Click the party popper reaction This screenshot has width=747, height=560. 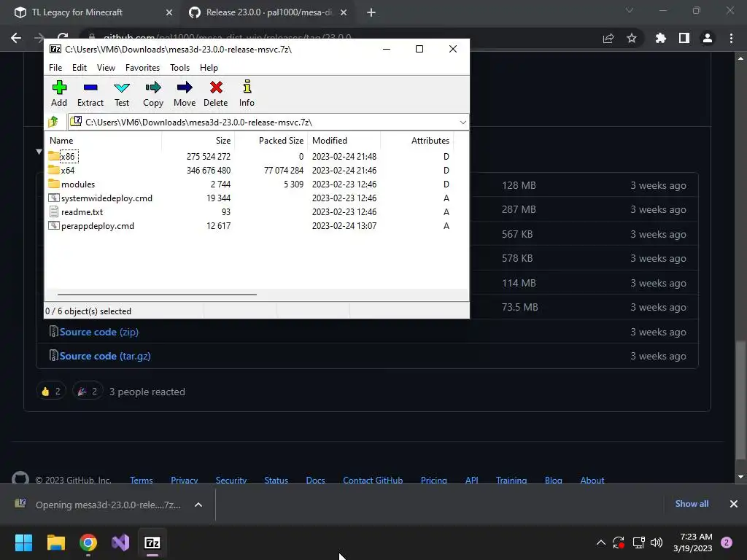coord(88,392)
